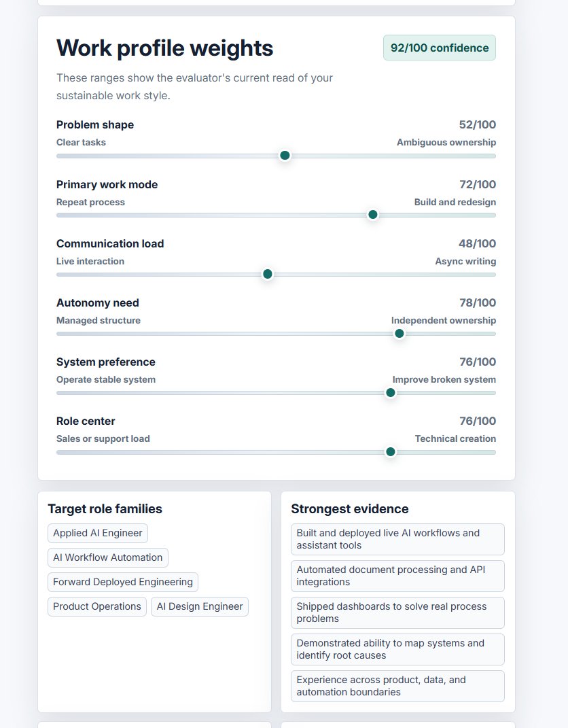Click the Work profile weights heading
The width and height of the screenshot is (568, 728).
164,48
